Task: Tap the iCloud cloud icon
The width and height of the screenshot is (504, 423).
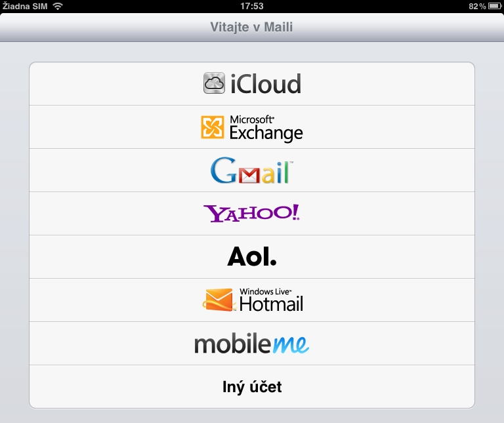Action: (x=215, y=83)
